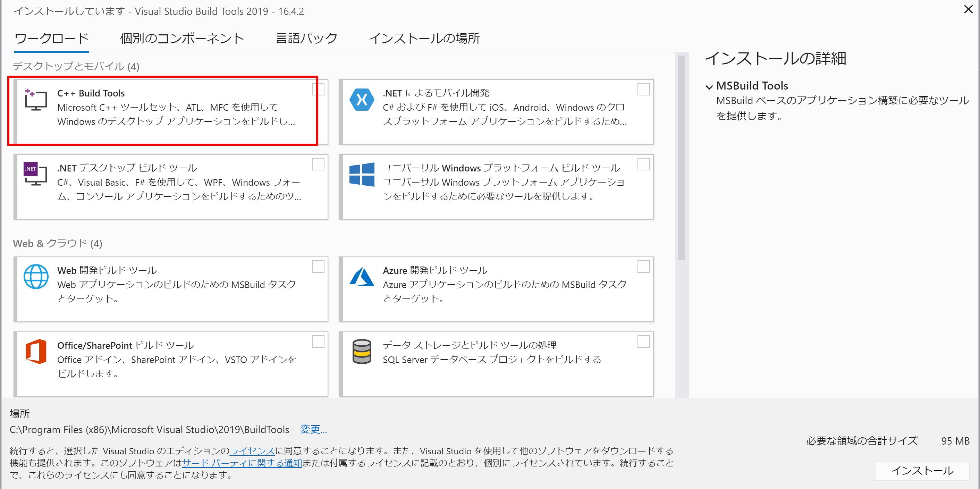This screenshot has width=980, height=489.
Task: Switch to the 個別のコンポーネント tab
Action: pyautogui.click(x=182, y=39)
